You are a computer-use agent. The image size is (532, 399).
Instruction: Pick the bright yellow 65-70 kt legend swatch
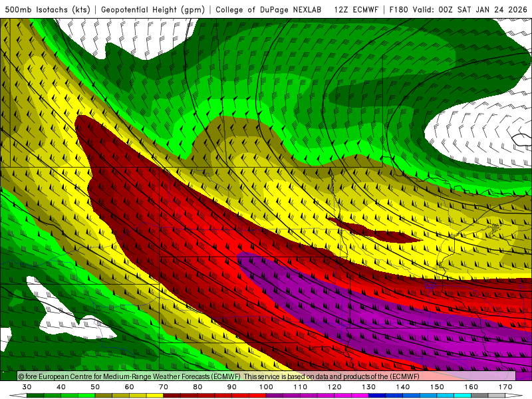pos(155,396)
